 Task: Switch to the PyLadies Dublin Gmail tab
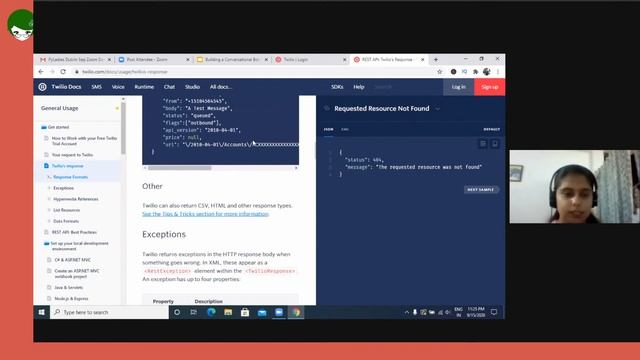75,60
